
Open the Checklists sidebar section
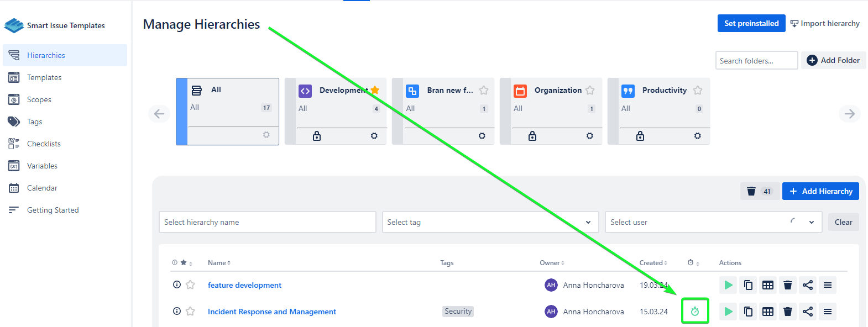pos(44,144)
